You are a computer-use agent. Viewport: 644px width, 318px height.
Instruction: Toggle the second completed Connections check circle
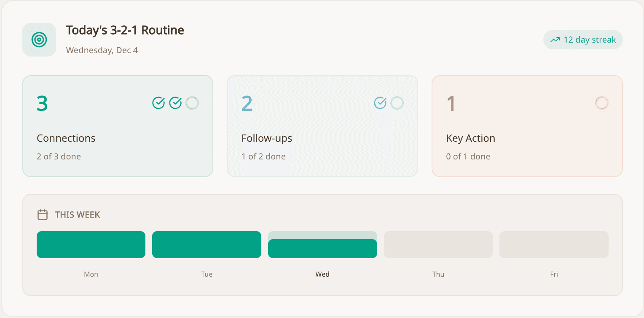pos(175,102)
